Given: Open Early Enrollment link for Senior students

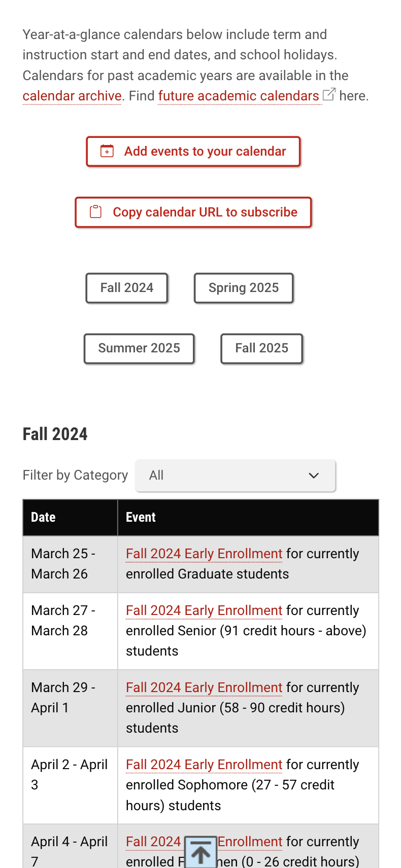Looking at the screenshot, I should [204, 610].
